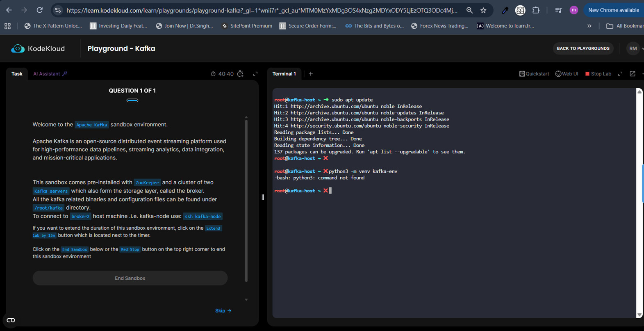Viewport: 644px width, 331px height.
Task: Add a new terminal tab
Action: click(x=311, y=74)
